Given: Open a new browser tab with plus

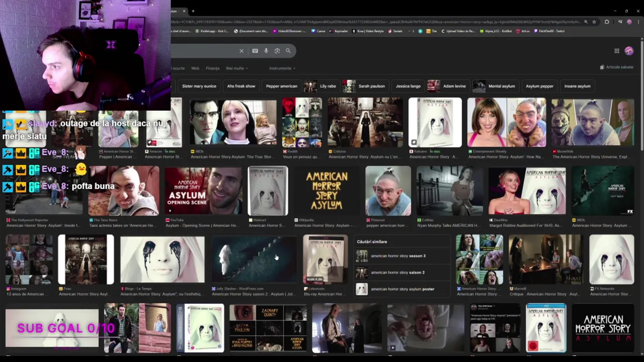Looking at the screenshot, I should click(x=193, y=11).
